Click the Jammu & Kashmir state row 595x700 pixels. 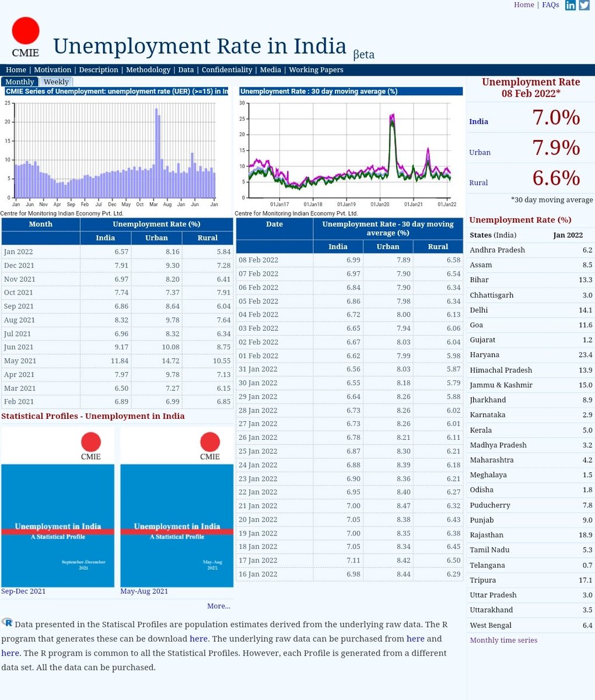pyautogui.click(x=531, y=385)
